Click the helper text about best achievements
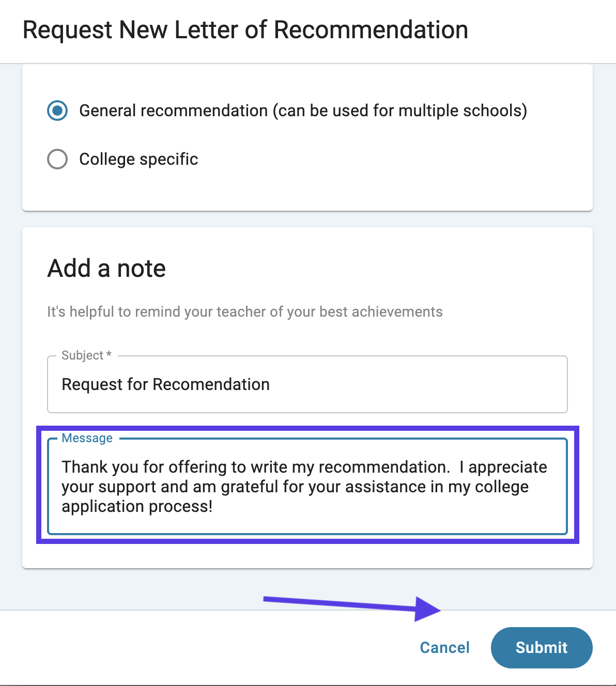This screenshot has height=686, width=616. click(245, 312)
